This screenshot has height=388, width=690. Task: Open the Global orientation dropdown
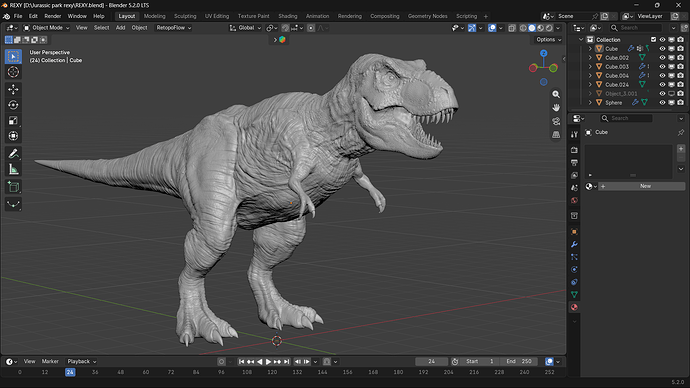point(245,28)
